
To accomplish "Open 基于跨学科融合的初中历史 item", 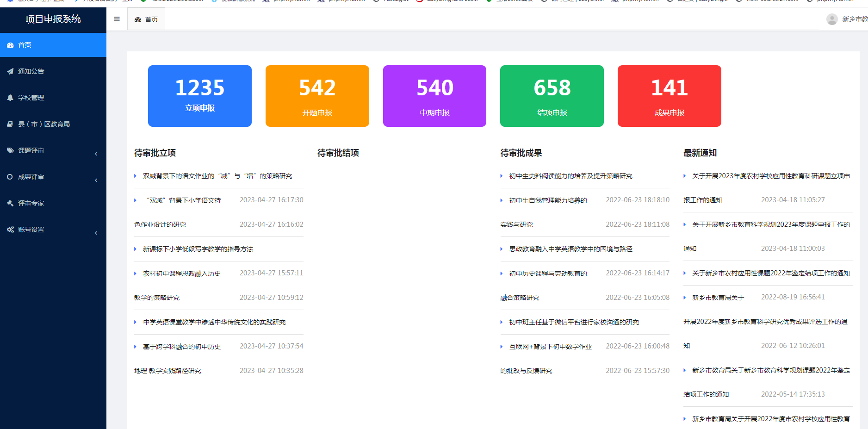I will (182, 347).
